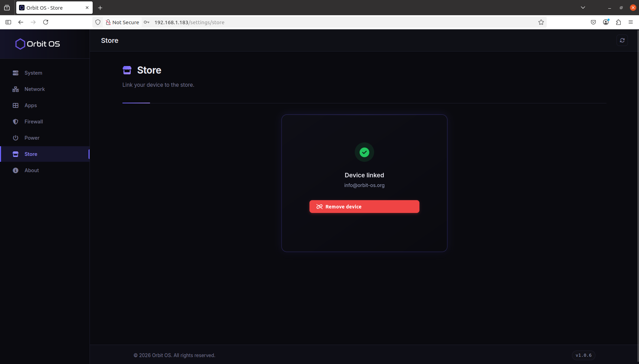Toggle the sidebar panel icon in the toolbar

tap(8, 22)
